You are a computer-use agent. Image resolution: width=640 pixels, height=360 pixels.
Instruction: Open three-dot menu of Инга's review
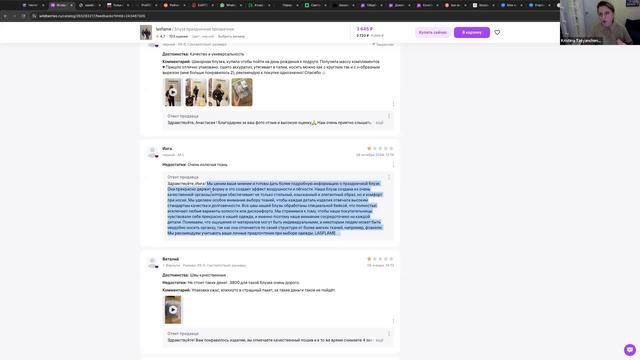(393, 164)
